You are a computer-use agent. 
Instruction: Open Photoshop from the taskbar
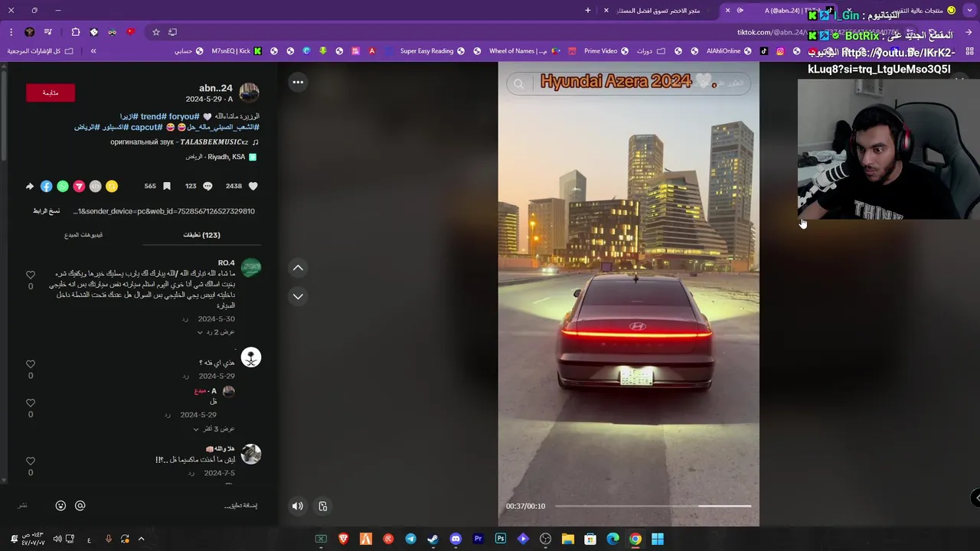(x=501, y=540)
